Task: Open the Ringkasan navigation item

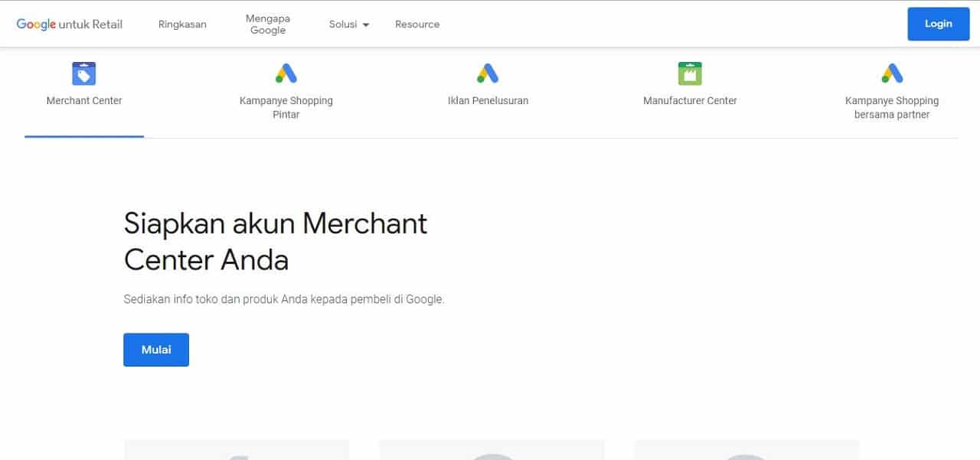Action: (182, 24)
